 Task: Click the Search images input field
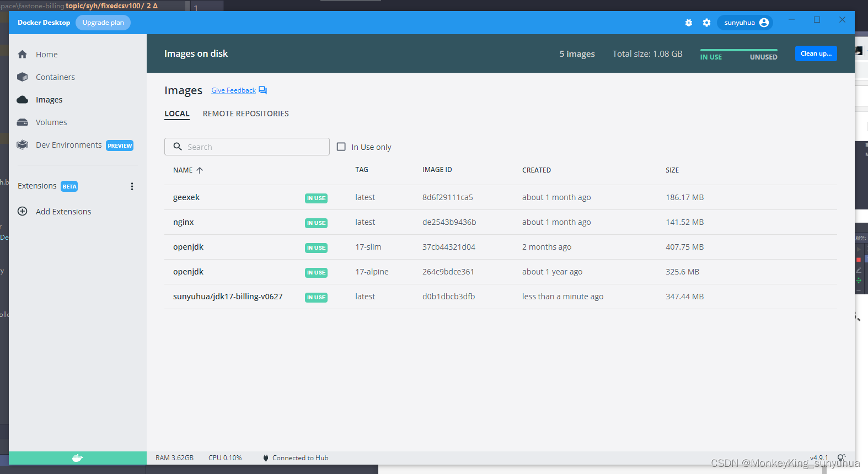pos(247,147)
